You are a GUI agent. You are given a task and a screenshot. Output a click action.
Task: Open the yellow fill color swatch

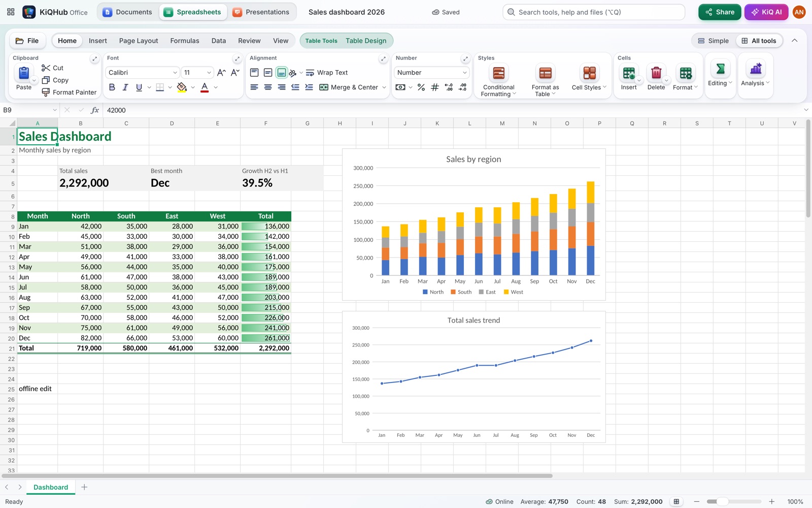tap(182, 87)
